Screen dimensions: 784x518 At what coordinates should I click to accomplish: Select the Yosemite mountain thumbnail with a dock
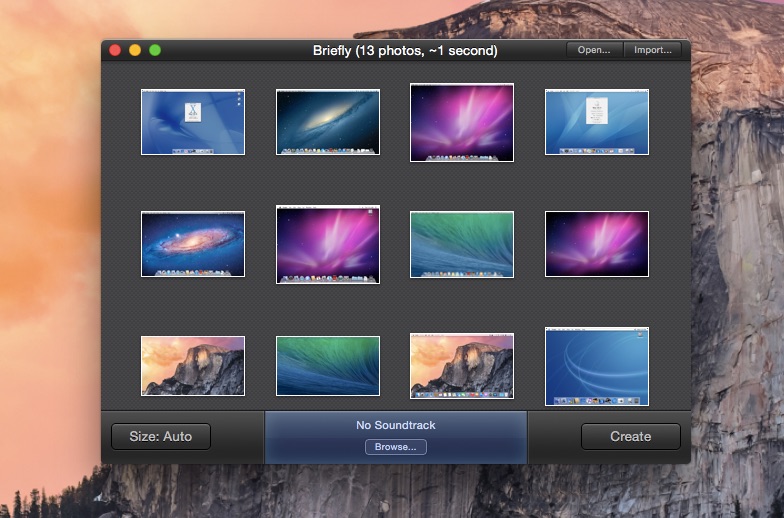(x=462, y=366)
